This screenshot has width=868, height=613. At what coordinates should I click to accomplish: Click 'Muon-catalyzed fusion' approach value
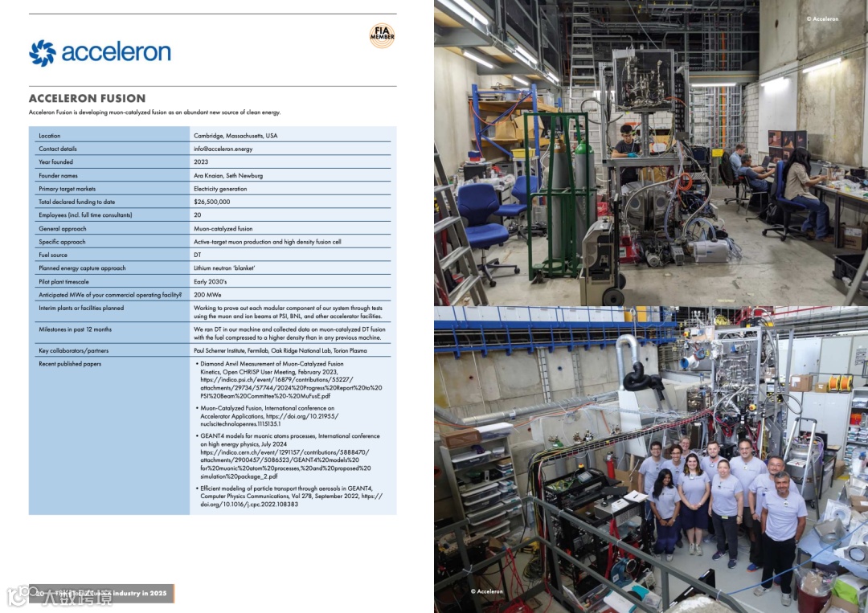(x=223, y=228)
